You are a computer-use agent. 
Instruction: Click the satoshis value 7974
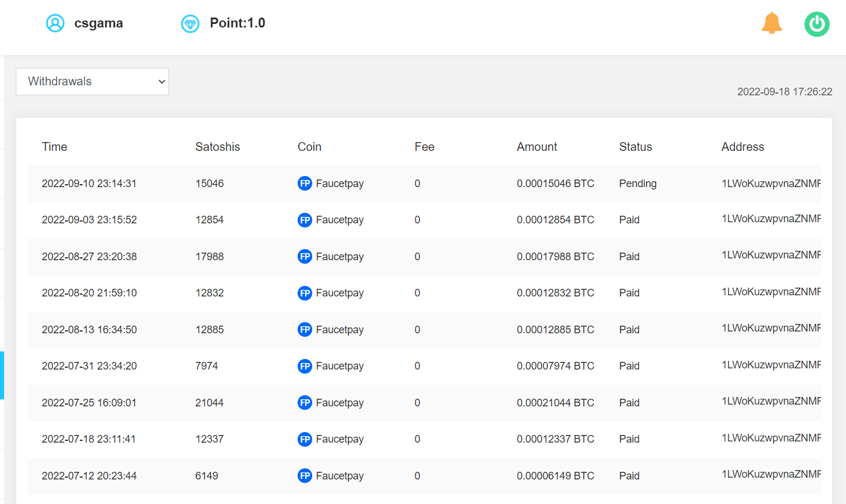[206, 366]
